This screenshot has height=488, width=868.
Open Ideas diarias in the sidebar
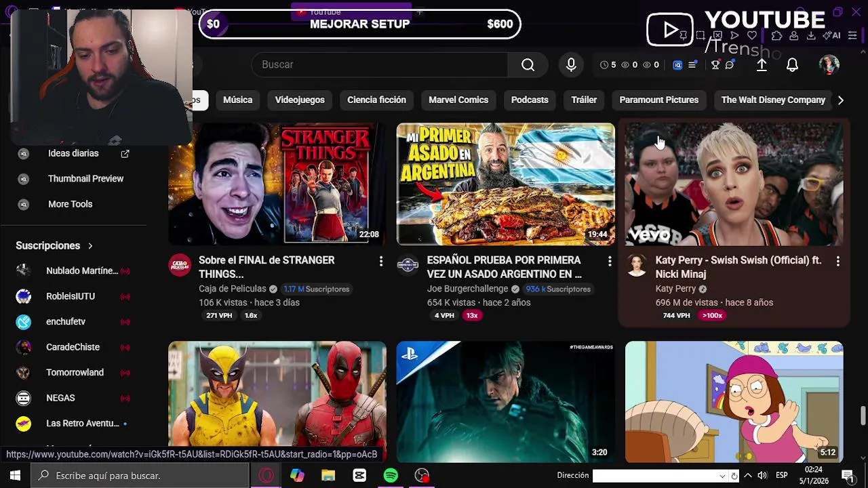(x=73, y=153)
